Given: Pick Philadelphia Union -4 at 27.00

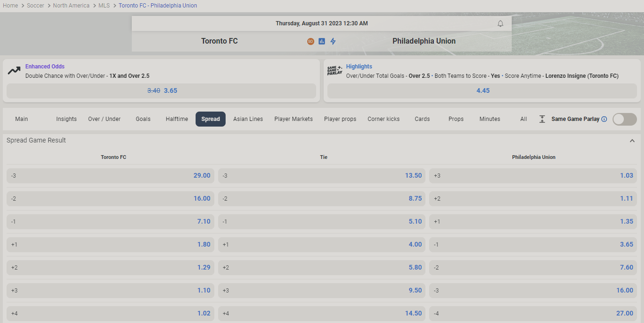Looking at the screenshot, I should pyautogui.click(x=533, y=314).
